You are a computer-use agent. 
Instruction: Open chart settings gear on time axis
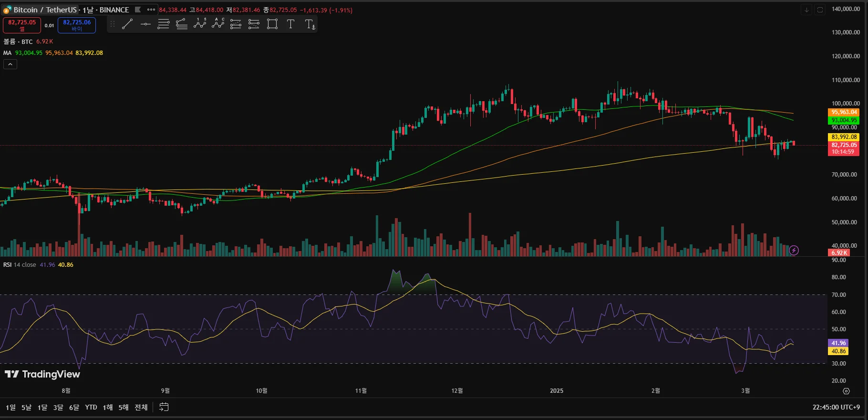(846, 391)
